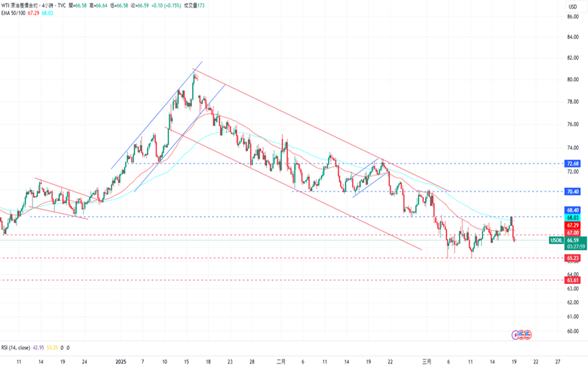Viewport: 588px width, 367px height.
Task: Click the 60.00 price axis label
Action: 573,331
